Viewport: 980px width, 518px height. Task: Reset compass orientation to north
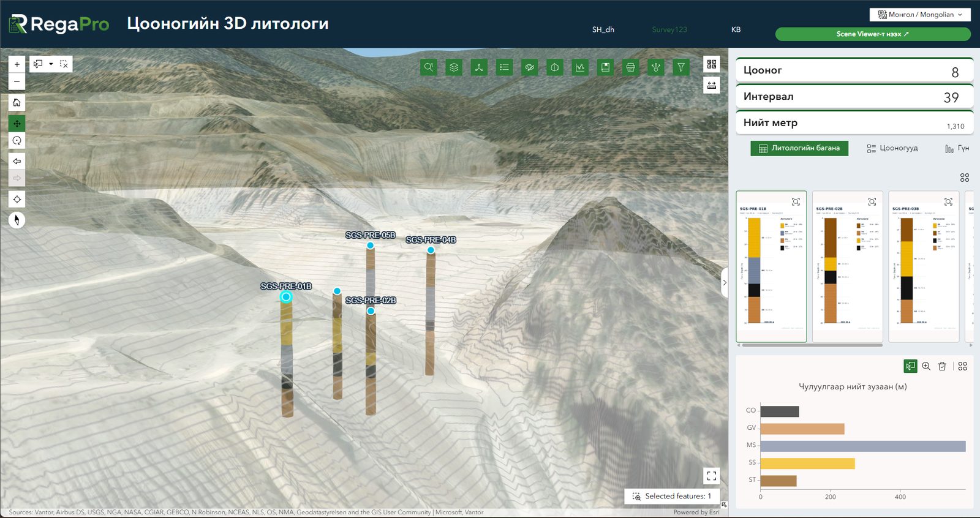coord(17,220)
